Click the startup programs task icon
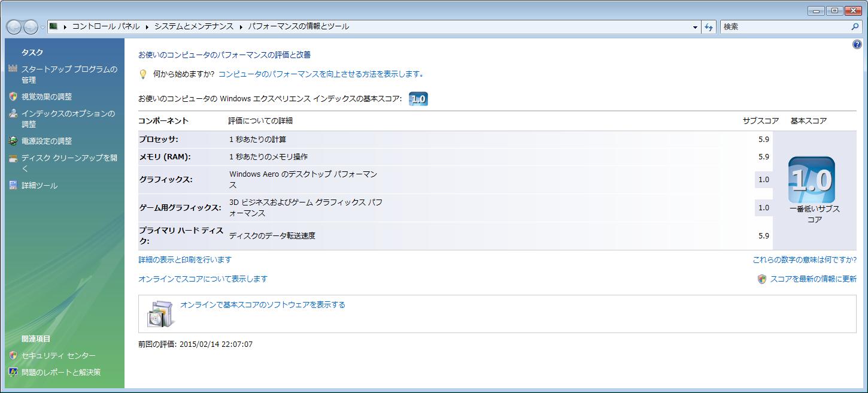This screenshot has height=393, width=868. click(x=13, y=69)
